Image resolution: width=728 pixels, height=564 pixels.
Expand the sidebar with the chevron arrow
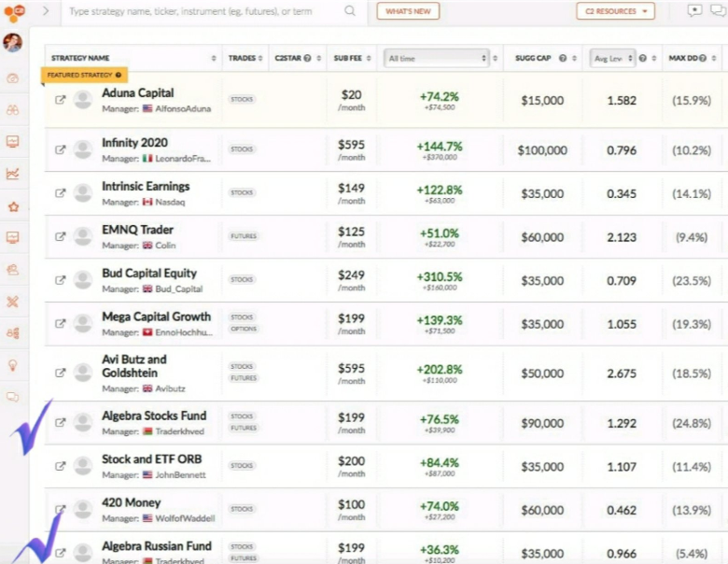pyautogui.click(x=46, y=10)
